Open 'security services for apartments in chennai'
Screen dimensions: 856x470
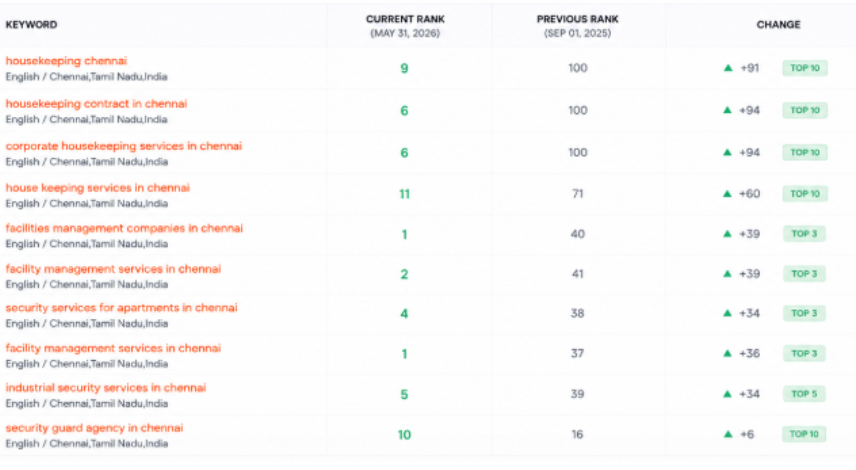click(121, 308)
